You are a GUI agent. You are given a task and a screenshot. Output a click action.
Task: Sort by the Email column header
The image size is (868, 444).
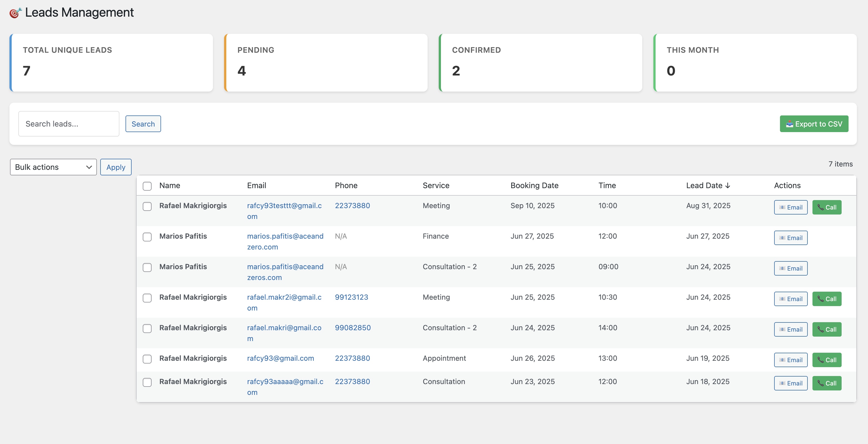(256, 186)
